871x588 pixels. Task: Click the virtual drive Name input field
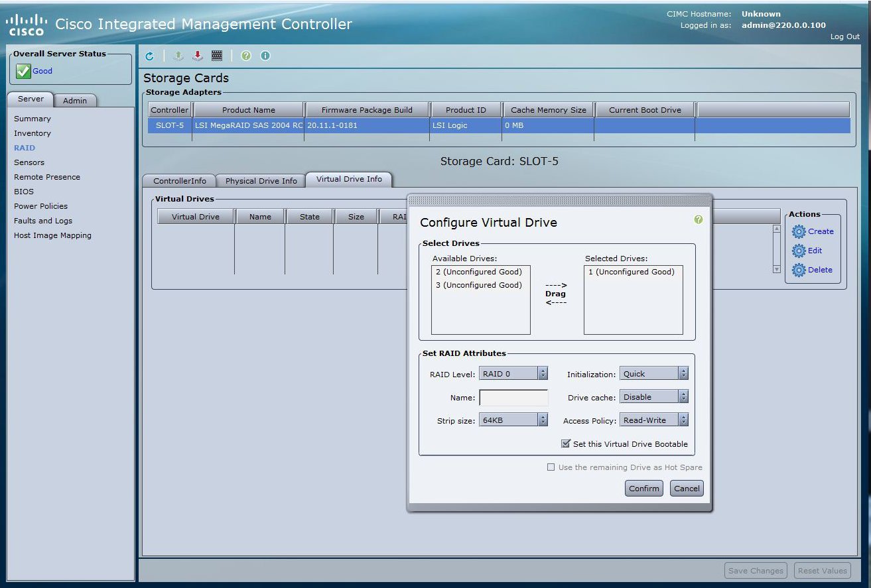513,397
